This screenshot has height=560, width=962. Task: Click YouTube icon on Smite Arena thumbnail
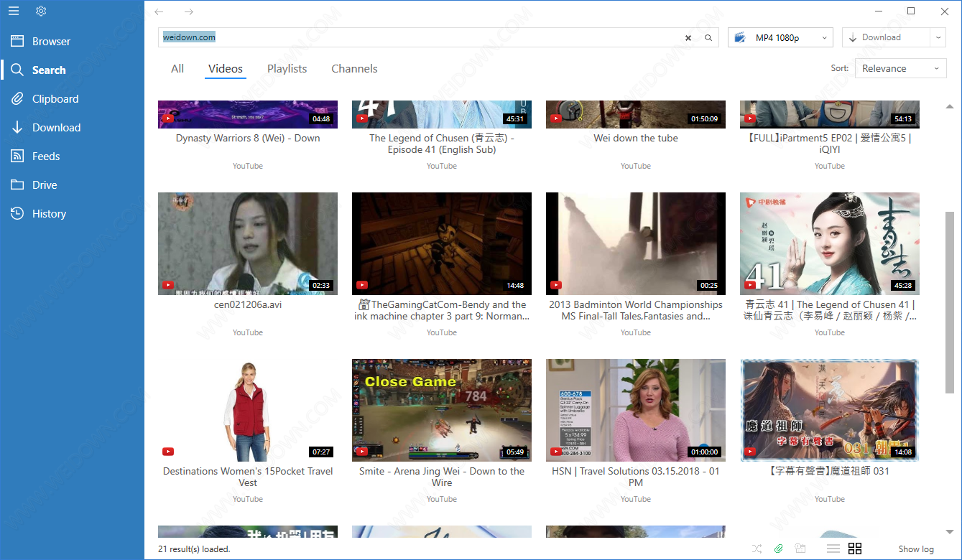point(361,452)
